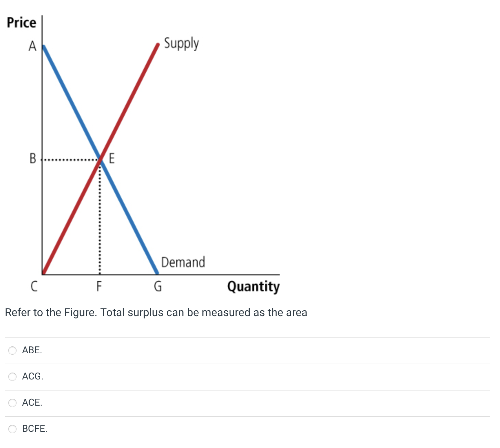The height and width of the screenshot is (448, 500).
Task: Select the ACG radio button
Action: 12,377
